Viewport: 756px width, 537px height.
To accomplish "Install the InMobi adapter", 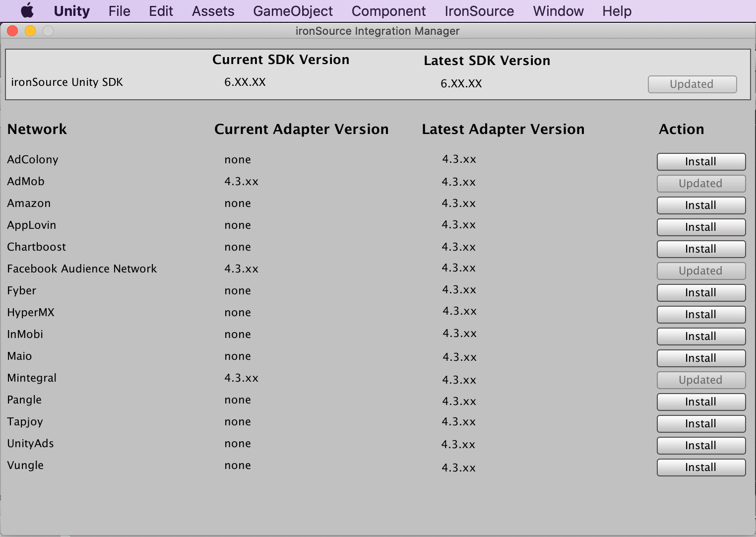I will coord(701,336).
